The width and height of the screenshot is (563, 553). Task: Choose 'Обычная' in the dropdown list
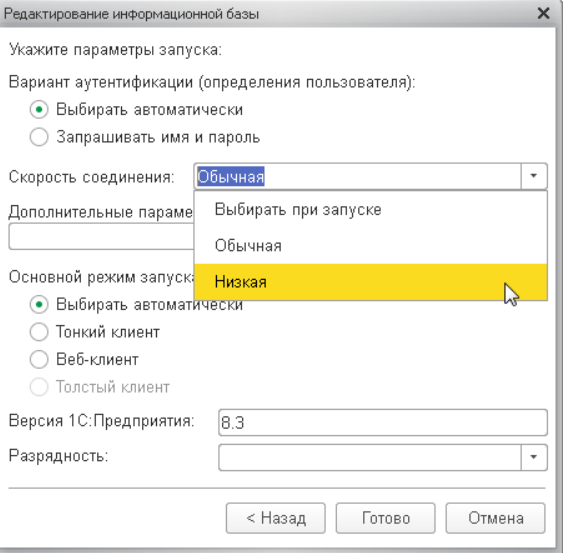coord(371,246)
